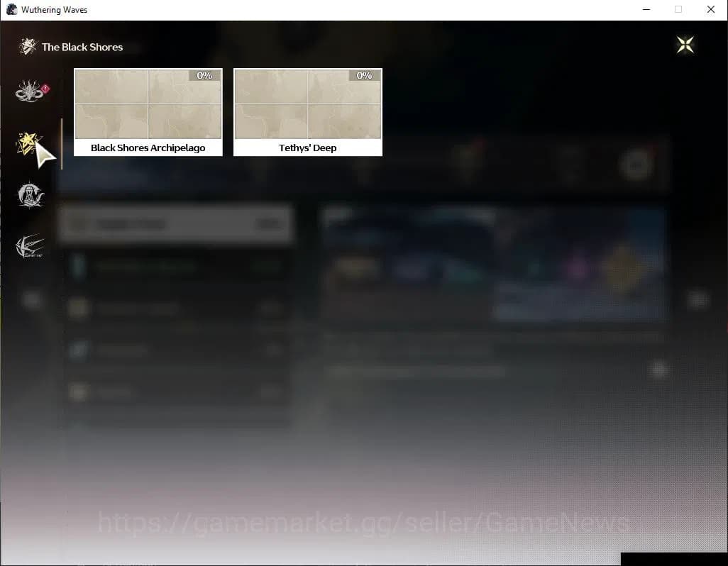This screenshot has height=566, width=728.
Task: Maximize the Wuthering Waves window
Action: click(678, 10)
